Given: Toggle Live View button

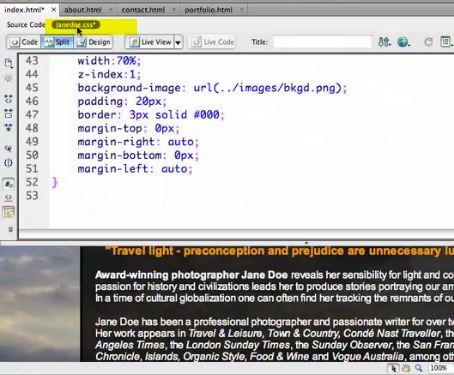Looking at the screenshot, I should [x=150, y=42].
